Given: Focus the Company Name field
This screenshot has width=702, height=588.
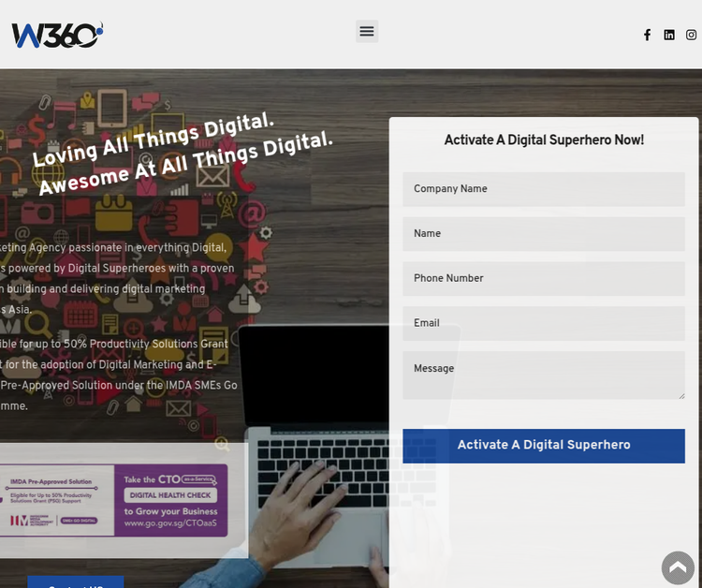Looking at the screenshot, I should [x=544, y=189].
